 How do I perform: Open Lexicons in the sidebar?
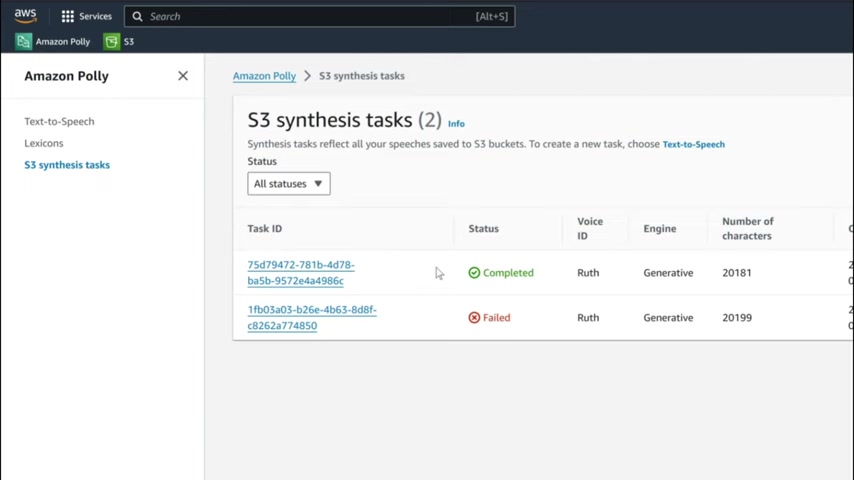pos(44,143)
